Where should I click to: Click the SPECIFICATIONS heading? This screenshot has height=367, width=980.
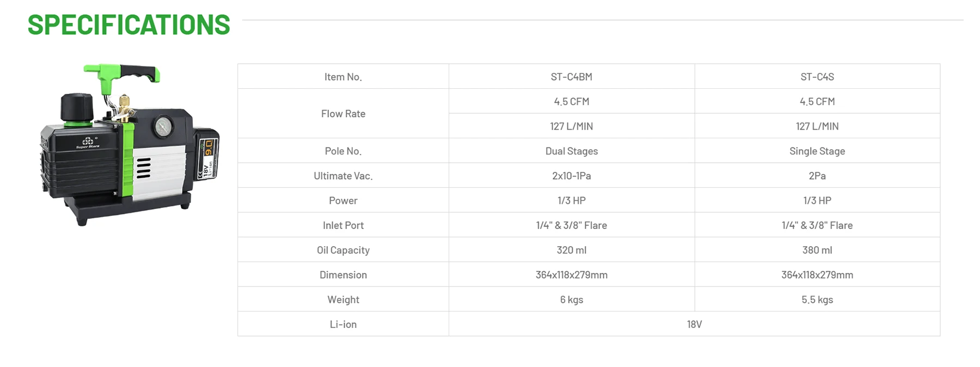click(129, 25)
